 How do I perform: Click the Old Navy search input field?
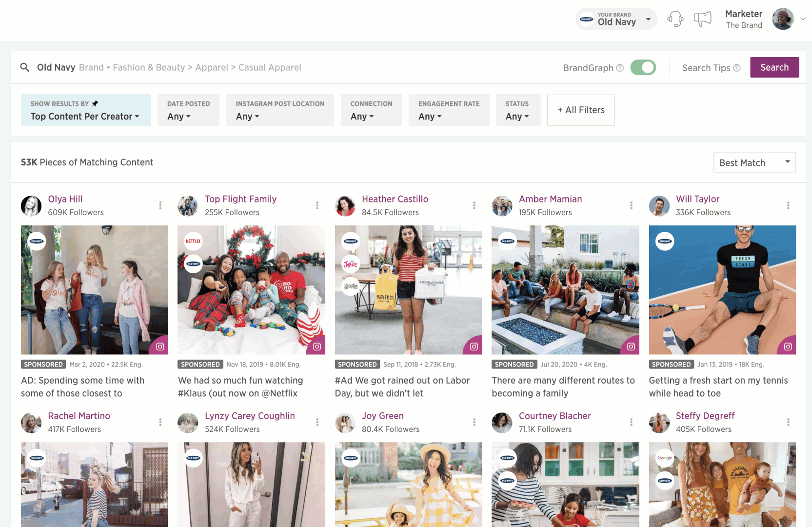click(x=288, y=67)
